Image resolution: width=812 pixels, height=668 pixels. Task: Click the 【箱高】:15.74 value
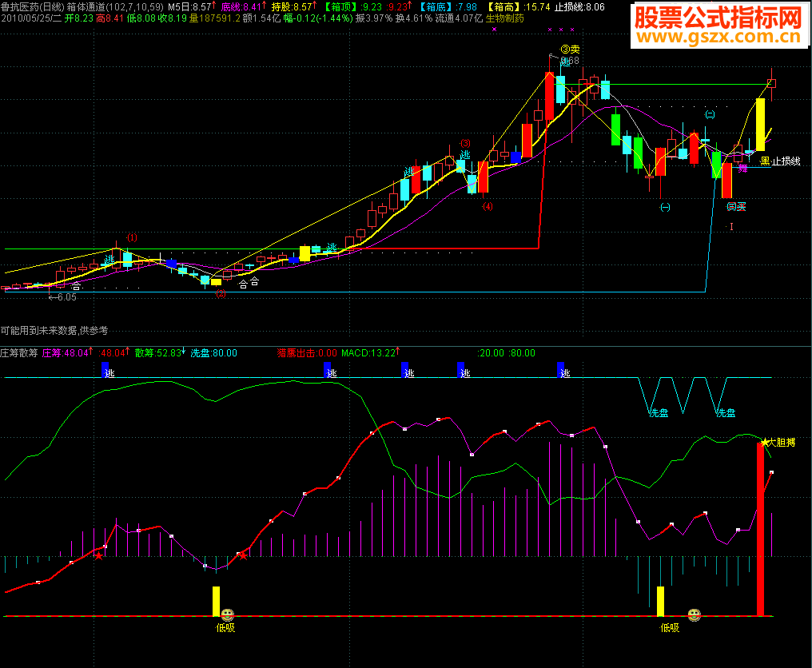click(519, 6)
